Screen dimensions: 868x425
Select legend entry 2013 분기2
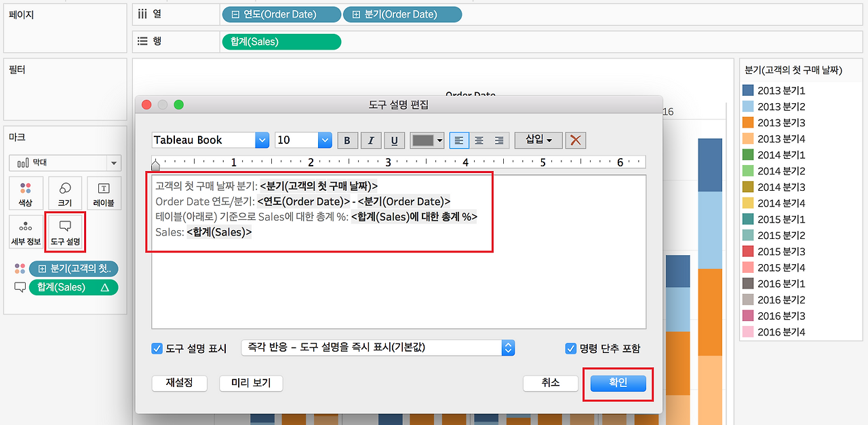click(x=781, y=107)
